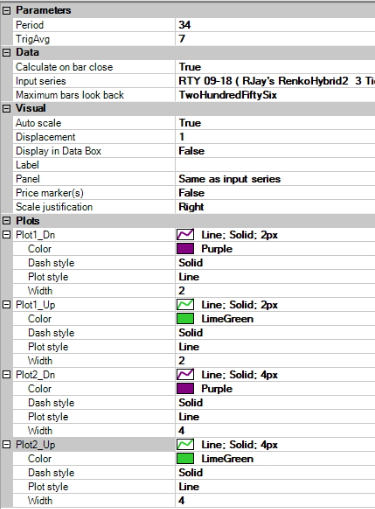Open Plot2_Up Plot style Line value
The height and width of the screenshot is (509, 375).
pyautogui.click(x=275, y=487)
